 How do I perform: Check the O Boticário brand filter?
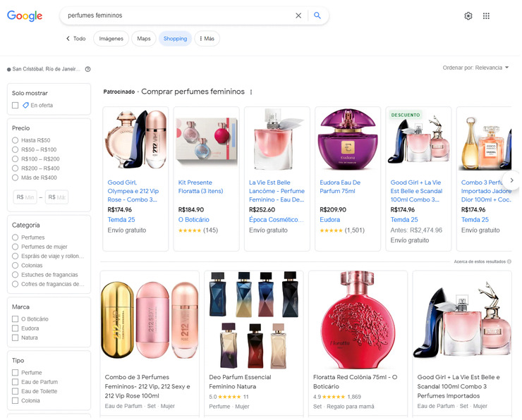pyautogui.click(x=15, y=319)
